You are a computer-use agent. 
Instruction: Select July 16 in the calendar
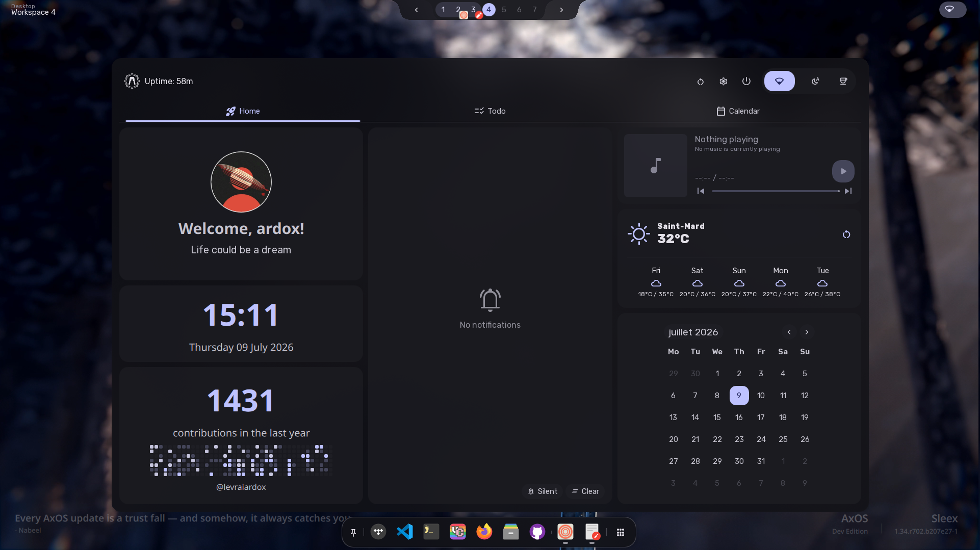pos(739,417)
